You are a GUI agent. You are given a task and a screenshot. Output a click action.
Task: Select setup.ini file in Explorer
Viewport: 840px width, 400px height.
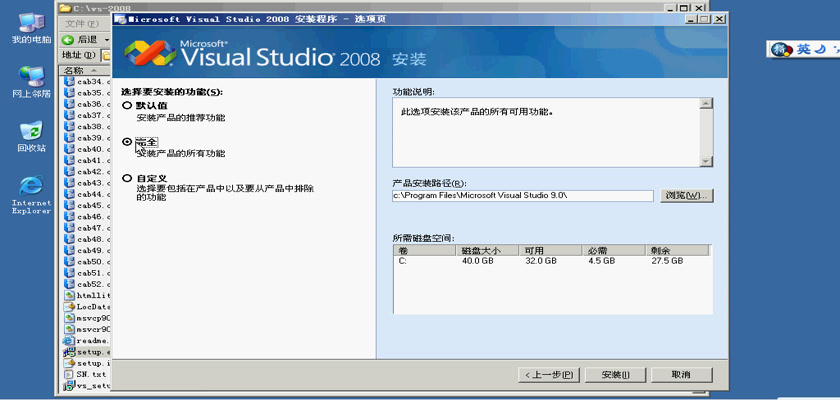pos(87,363)
